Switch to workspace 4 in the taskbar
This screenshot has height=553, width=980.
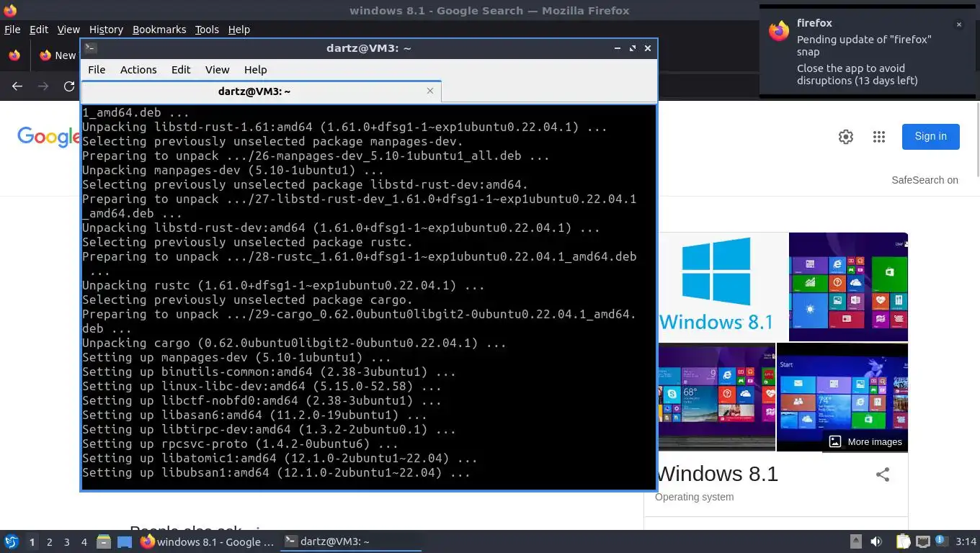[84, 542]
